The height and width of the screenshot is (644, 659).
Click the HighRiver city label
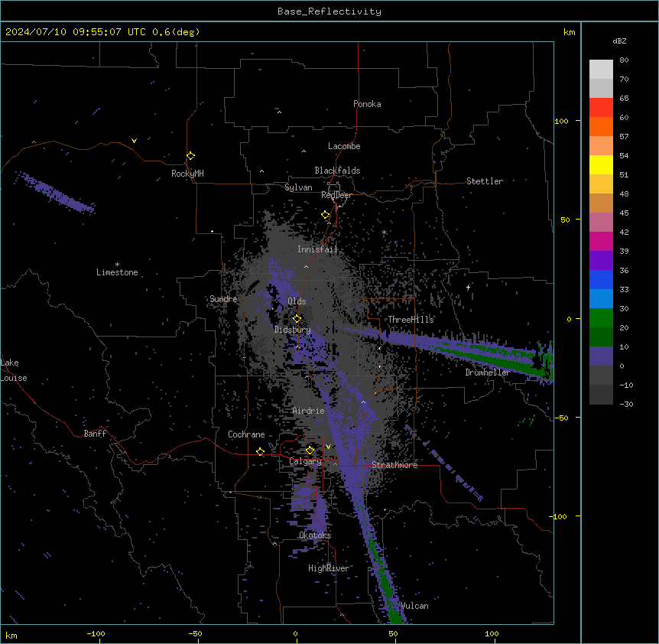coord(329,568)
